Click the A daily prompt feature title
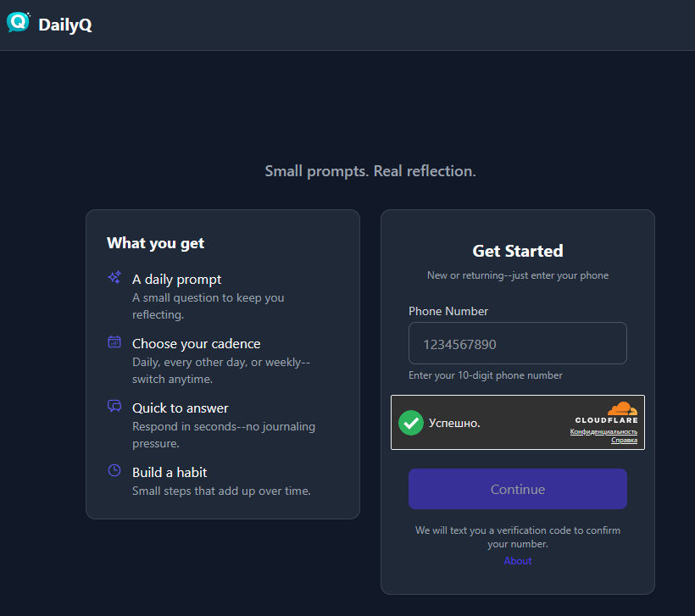Viewport: 695px width, 616px height. pyautogui.click(x=176, y=279)
